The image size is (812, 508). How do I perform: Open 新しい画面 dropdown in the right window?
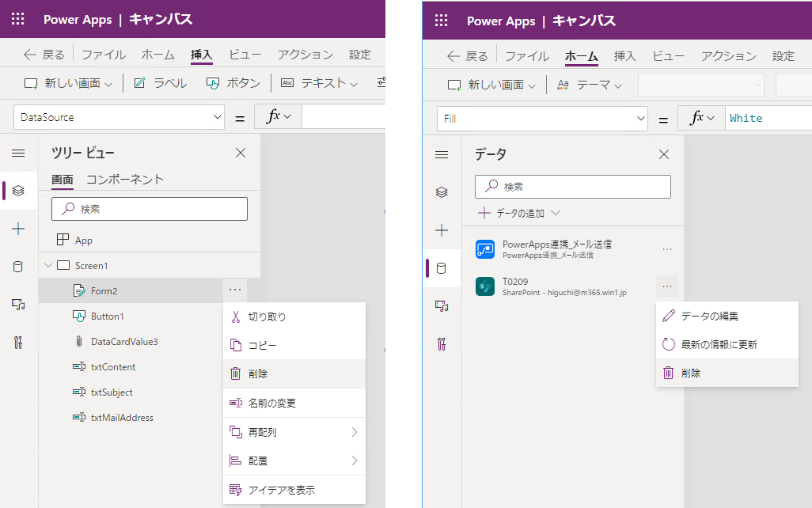tap(492, 85)
